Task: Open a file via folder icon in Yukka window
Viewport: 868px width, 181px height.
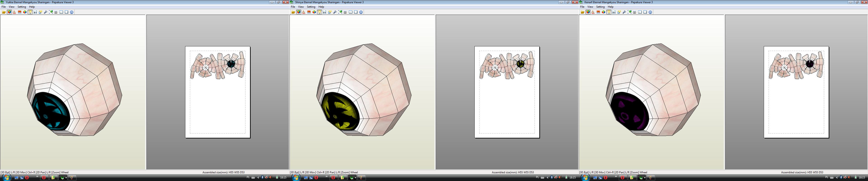Action: click(4, 12)
